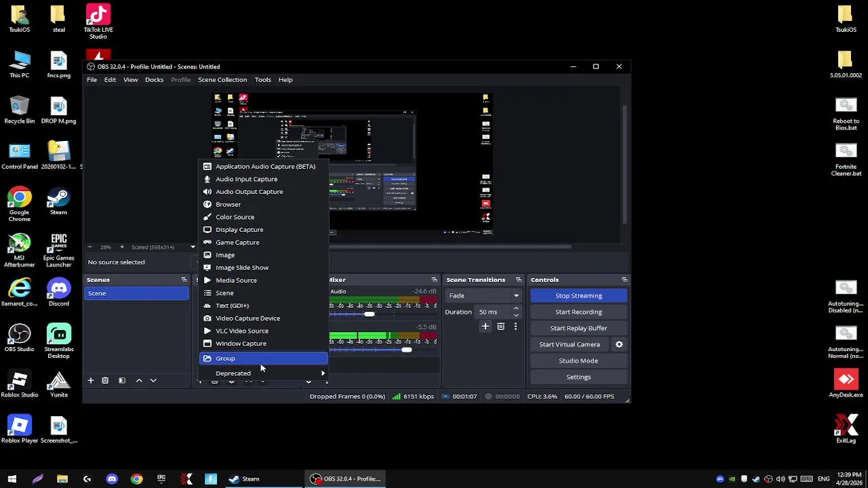Image resolution: width=868 pixels, height=488 pixels.
Task: Open TikTok LIVE Studio desktop icon
Action: coord(98,22)
